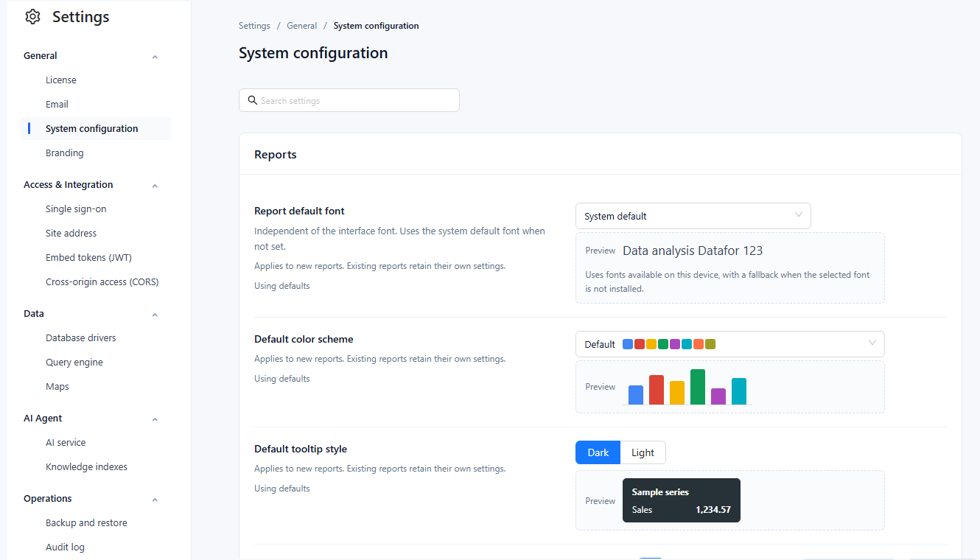Open Embed tokens (JWT) page
Image resolution: width=980 pixels, height=560 pixels.
[x=88, y=257]
